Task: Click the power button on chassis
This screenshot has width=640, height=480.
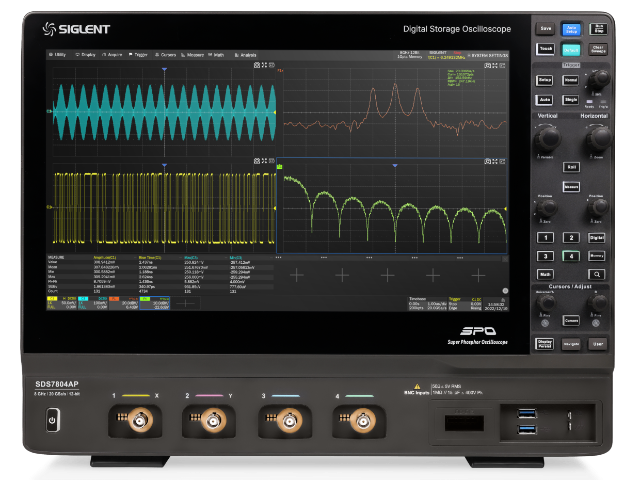Action: [x=52, y=420]
